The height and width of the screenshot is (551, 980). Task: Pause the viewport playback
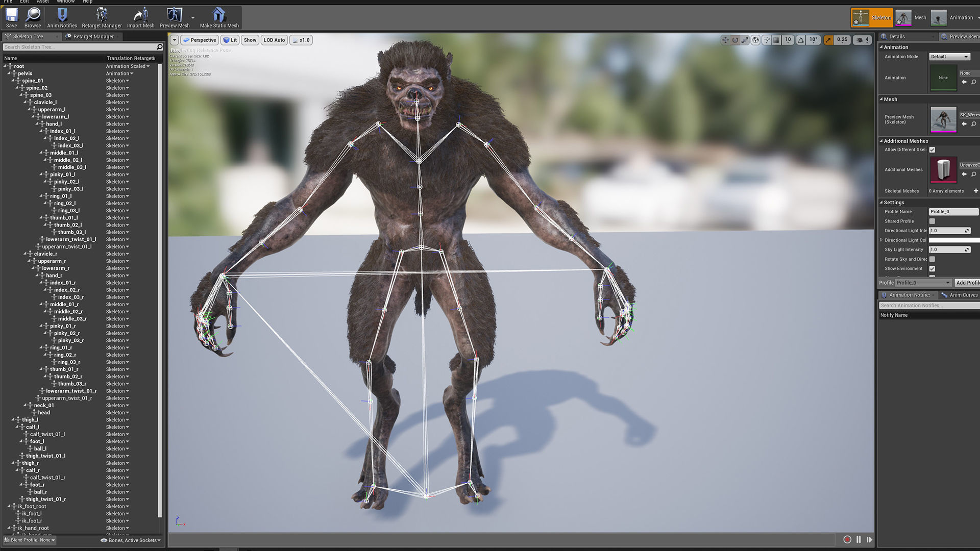pyautogui.click(x=859, y=539)
